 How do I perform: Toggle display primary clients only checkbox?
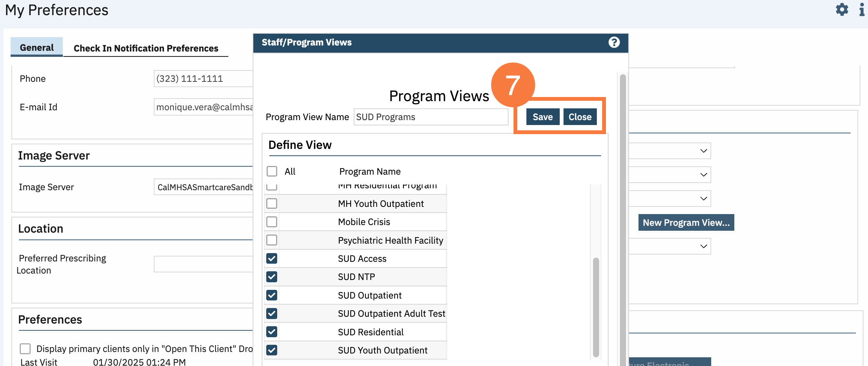click(25, 349)
